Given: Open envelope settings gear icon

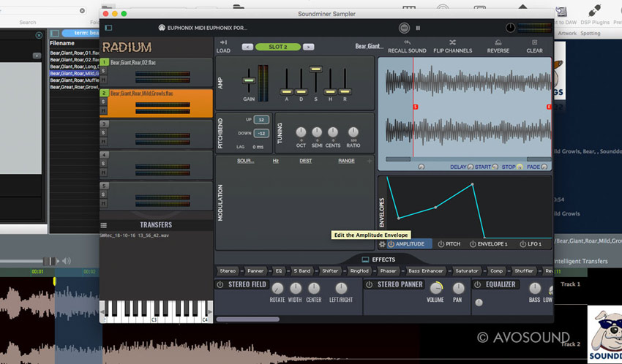Looking at the screenshot, I should tap(382, 244).
